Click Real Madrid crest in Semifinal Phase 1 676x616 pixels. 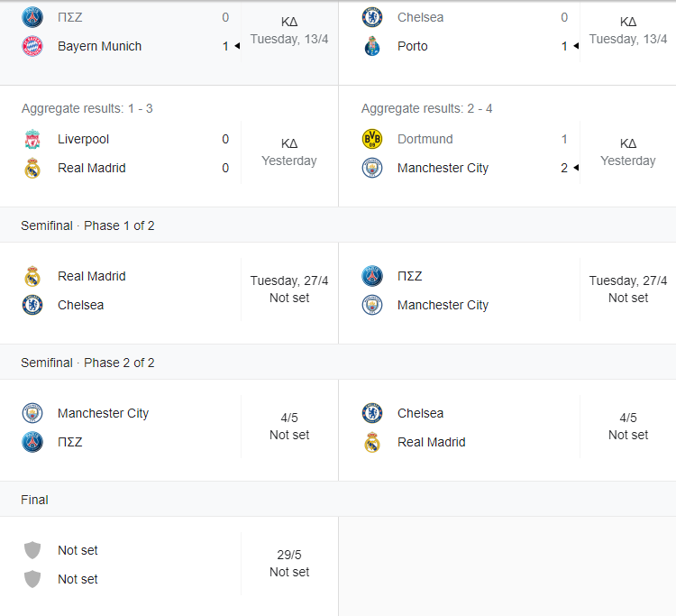coord(32,277)
